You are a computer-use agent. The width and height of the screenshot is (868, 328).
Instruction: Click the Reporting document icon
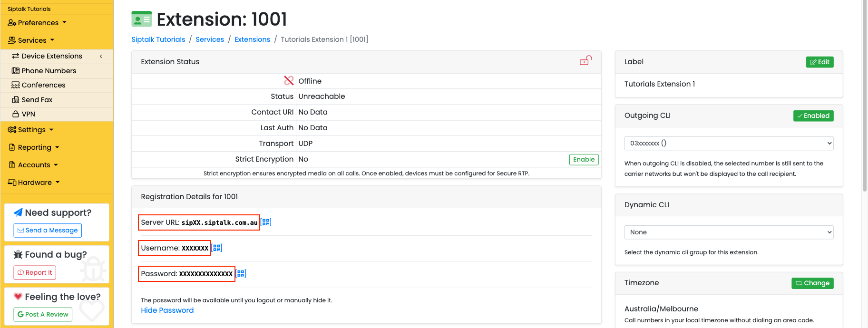12,147
